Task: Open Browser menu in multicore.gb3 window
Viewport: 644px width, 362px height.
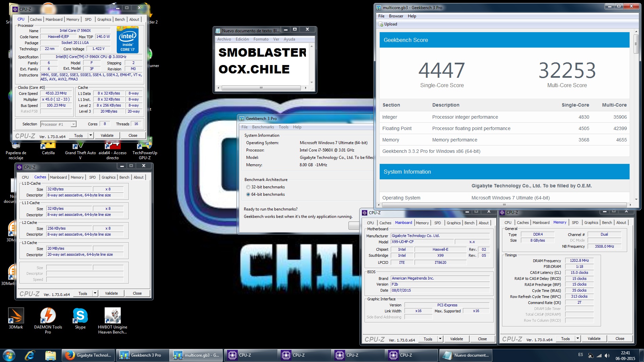Action: coord(396,16)
